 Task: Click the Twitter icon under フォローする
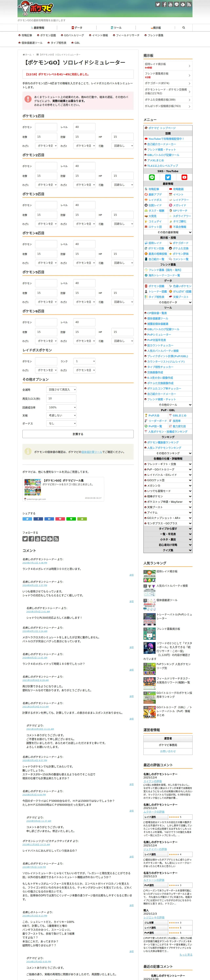click(x=25, y=539)
